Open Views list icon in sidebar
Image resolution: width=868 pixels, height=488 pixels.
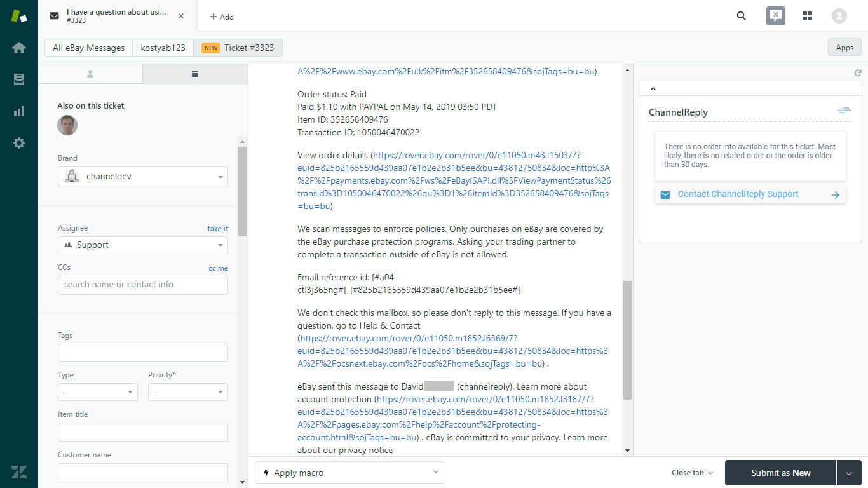tap(19, 79)
